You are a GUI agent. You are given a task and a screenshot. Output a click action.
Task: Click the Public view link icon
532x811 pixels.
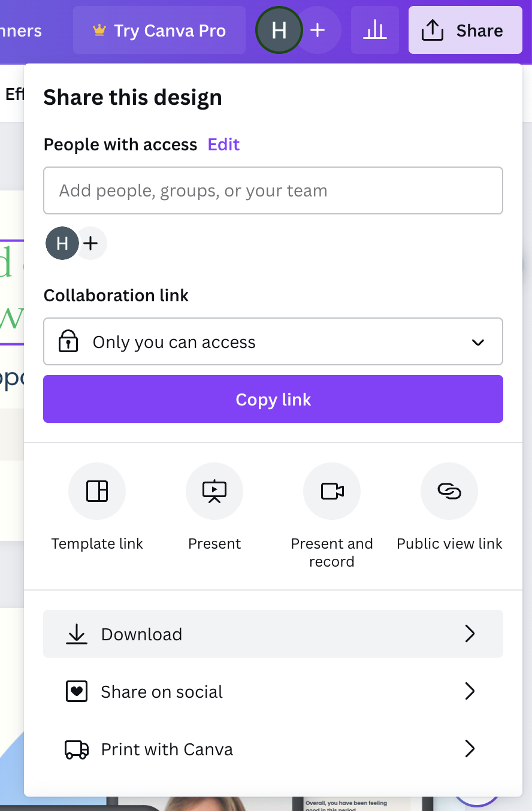tap(449, 491)
